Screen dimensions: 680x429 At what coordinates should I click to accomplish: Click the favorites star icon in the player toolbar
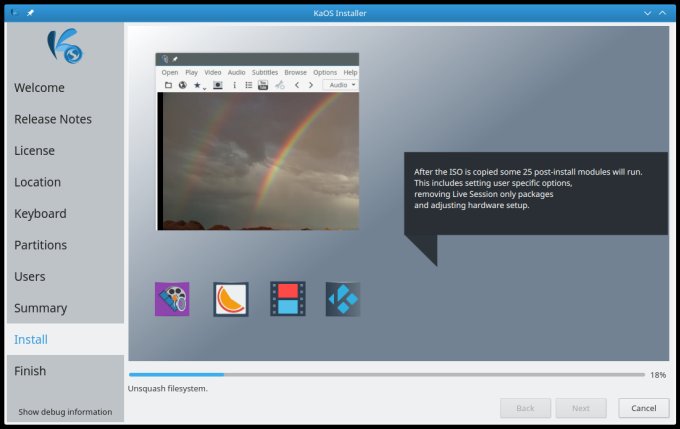tap(197, 85)
